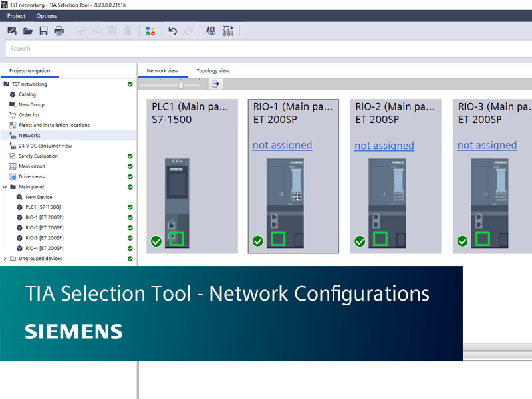Click the undo arrow in the toolbar
The image size is (532, 399).
pos(173,31)
